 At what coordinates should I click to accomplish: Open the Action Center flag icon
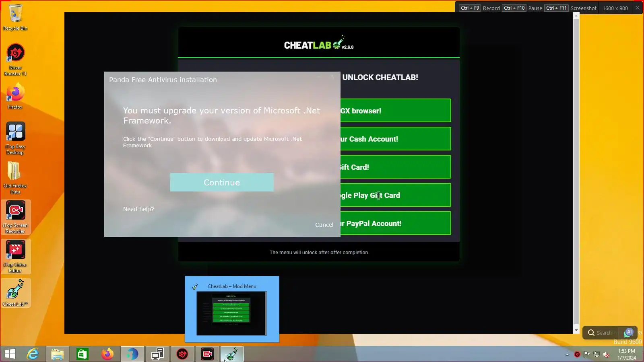587,354
